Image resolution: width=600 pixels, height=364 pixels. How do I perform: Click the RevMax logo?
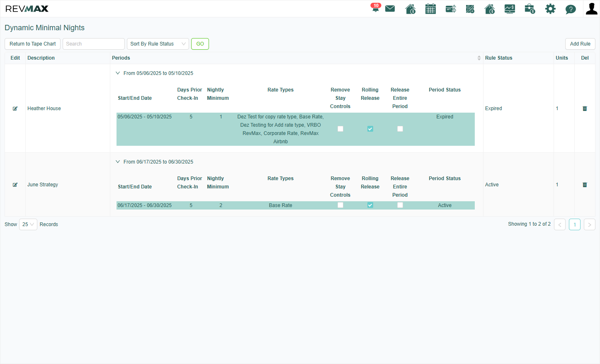(27, 9)
